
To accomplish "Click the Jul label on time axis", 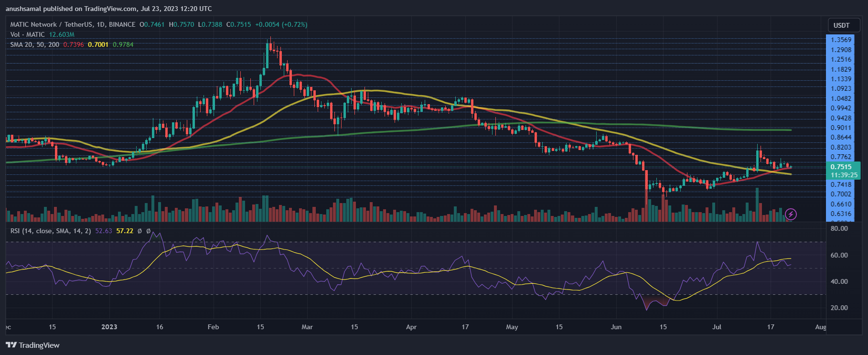I will (717, 327).
